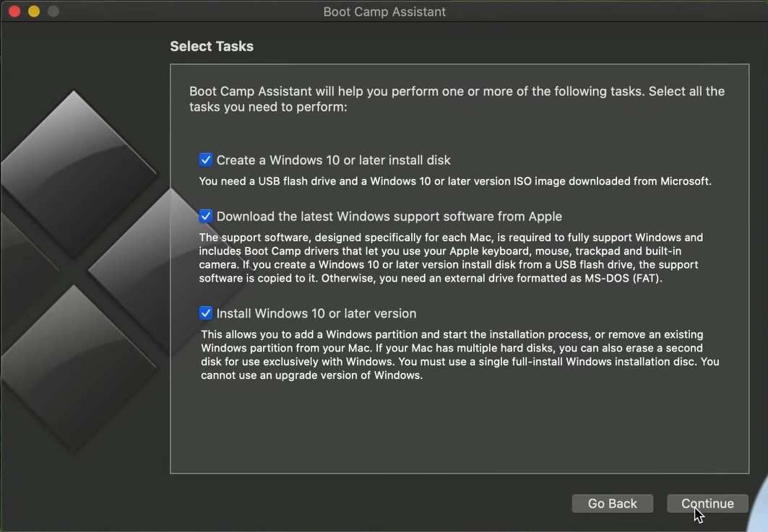The width and height of the screenshot is (768, 532).
Task: Click the USB flash drive and ISO image description
Action: (x=455, y=181)
